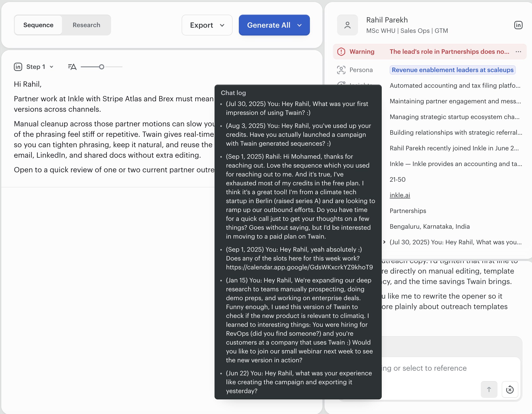Expand the chat log row starting Jul 30, 2025
The height and width of the screenshot is (414, 532).
[x=384, y=242]
